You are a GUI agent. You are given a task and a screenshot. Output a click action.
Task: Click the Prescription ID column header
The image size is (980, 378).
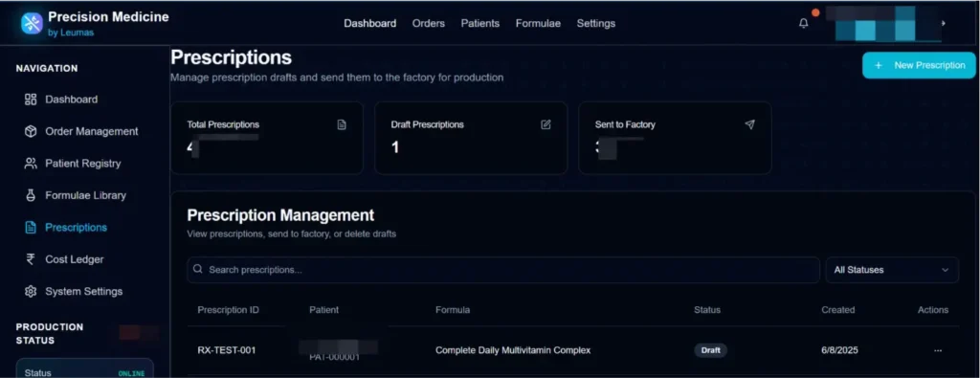coord(228,310)
